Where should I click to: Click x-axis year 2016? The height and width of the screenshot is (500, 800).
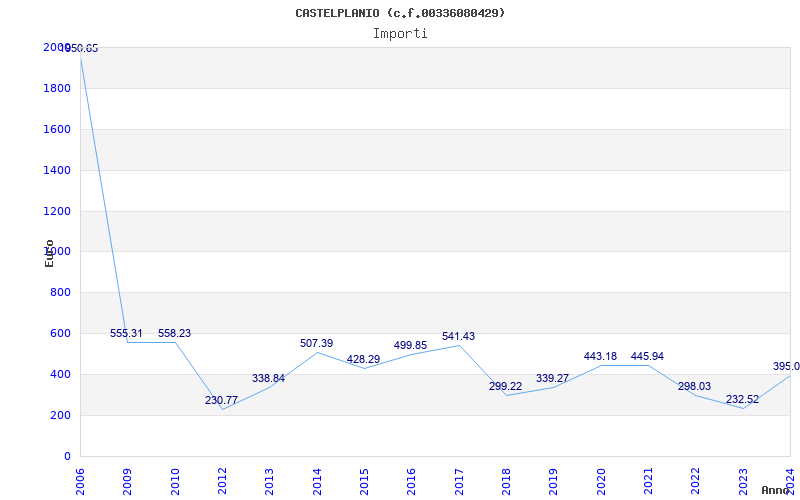point(412,482)
